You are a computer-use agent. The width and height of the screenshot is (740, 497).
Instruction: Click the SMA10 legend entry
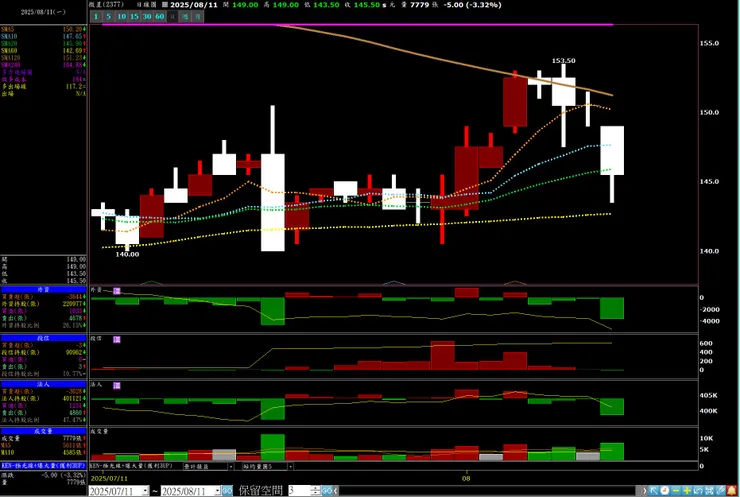pos(43,36)
